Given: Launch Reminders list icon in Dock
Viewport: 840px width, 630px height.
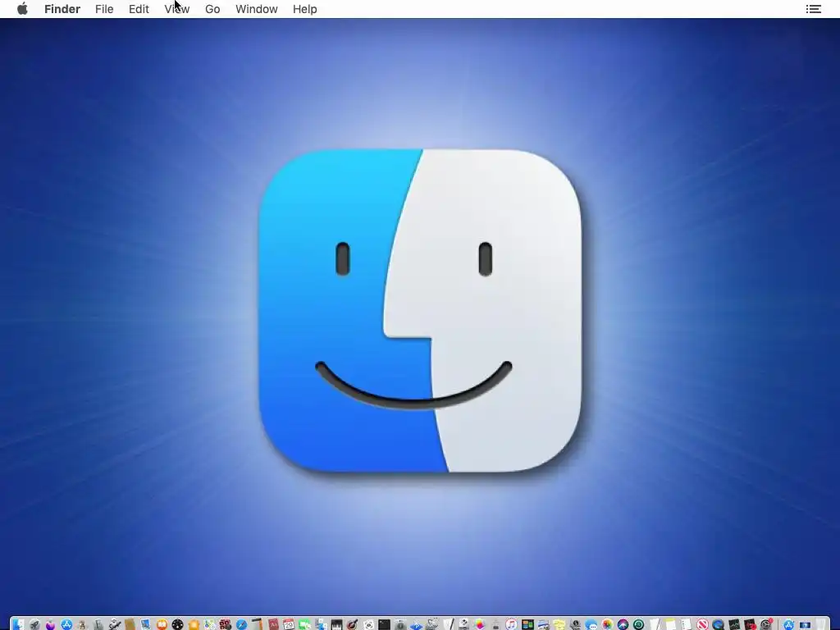Looking at the screenshot, I should coord(686,624).
